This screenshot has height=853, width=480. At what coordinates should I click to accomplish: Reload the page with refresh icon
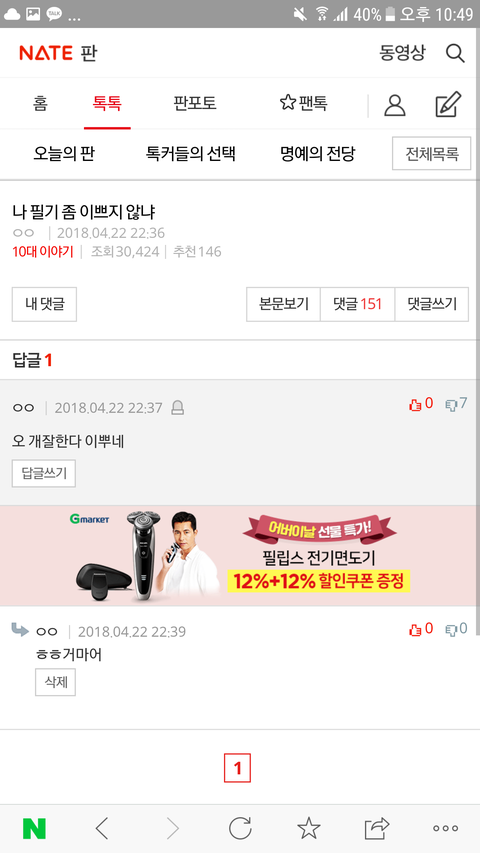pos(240,828)
